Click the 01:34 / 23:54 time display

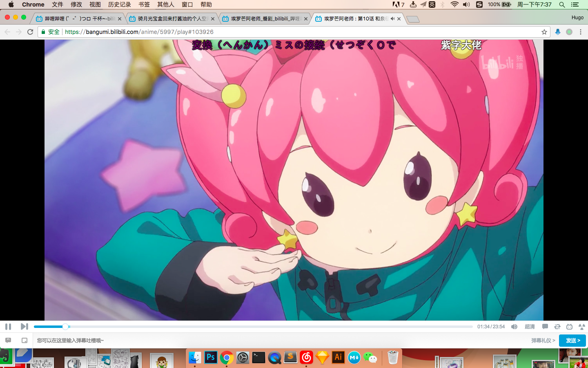click(x=491, y=327)
